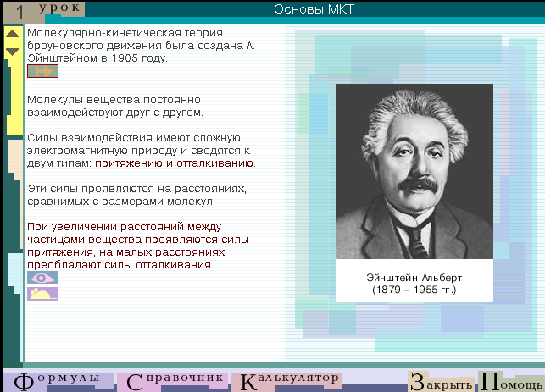The width and height of the screenshot is (545, 392).
Task: Click the Einstein portrait image
Action: coord(414,171)
